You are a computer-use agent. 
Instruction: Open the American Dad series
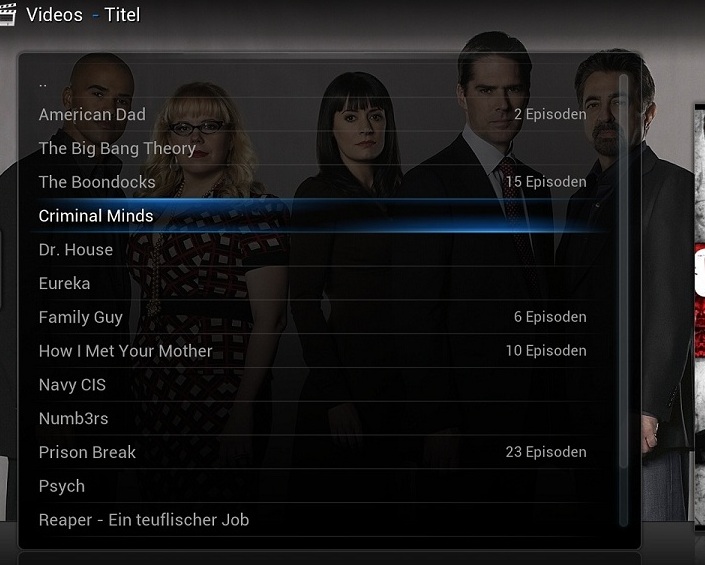coord(317,114)
